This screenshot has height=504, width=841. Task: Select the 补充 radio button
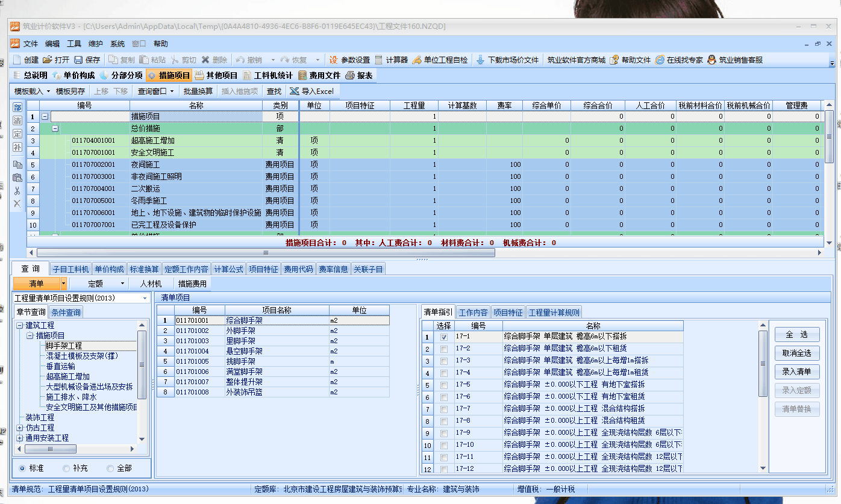66,468
